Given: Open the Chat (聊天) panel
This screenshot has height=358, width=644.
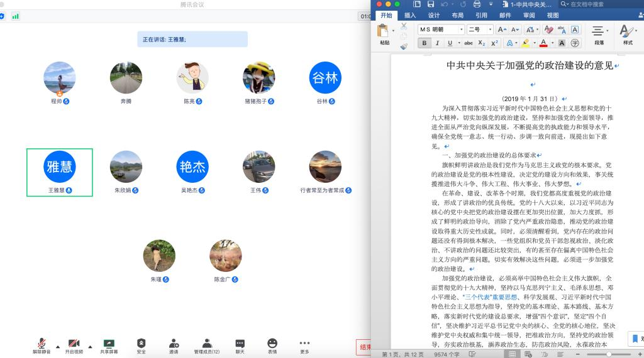Looking at the screenshot, I should pos(240,344).
